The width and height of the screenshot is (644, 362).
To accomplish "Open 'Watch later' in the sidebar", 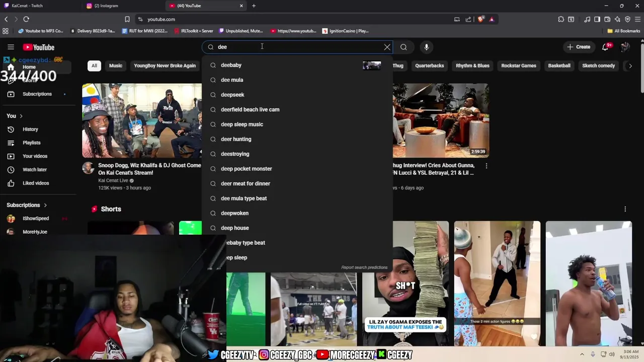I will point(34,170).
